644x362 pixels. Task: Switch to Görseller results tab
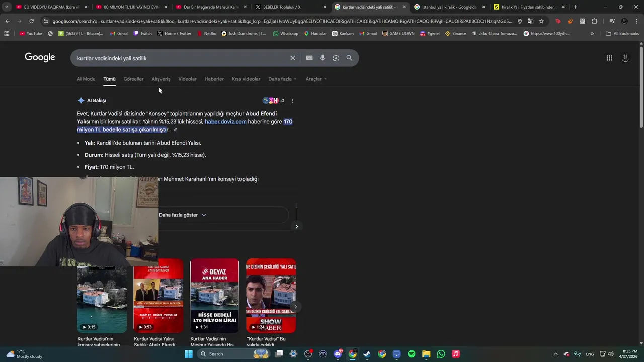tap(133, 79)
